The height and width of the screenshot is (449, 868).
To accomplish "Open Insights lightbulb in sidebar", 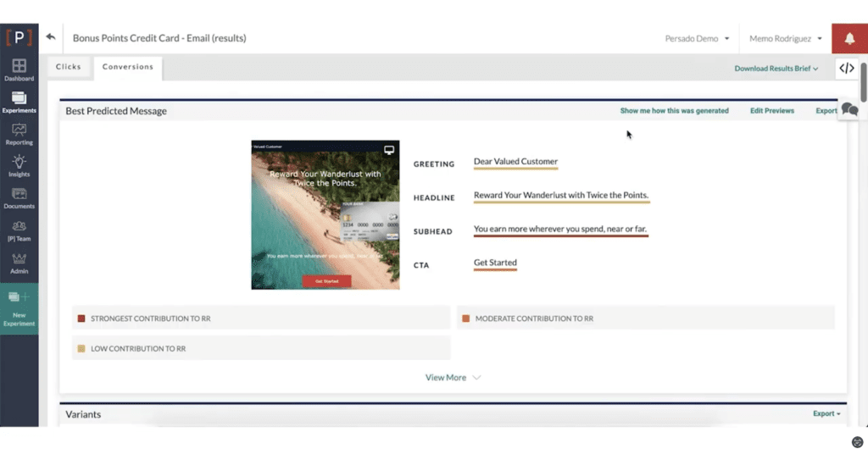I will tap(19, 166).
